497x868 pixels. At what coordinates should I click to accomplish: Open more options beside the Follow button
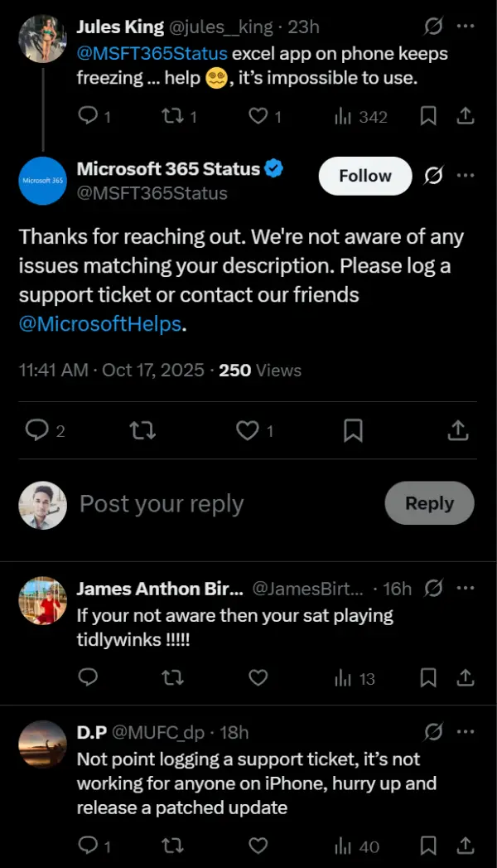466,176
